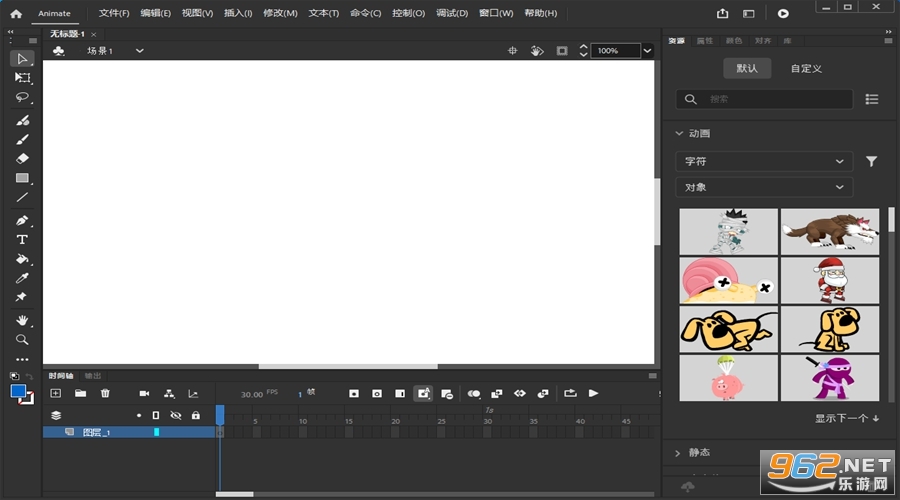The height and width of the screenshot is (500, 900).
Task: Insert a keyframe in timeline
Action: tap(354, 393)
